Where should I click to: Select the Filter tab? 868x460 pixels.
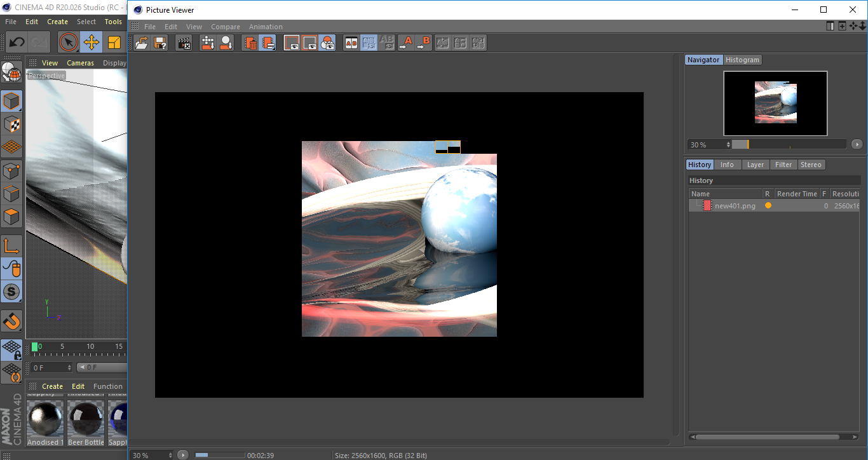(x=783, y=165)
